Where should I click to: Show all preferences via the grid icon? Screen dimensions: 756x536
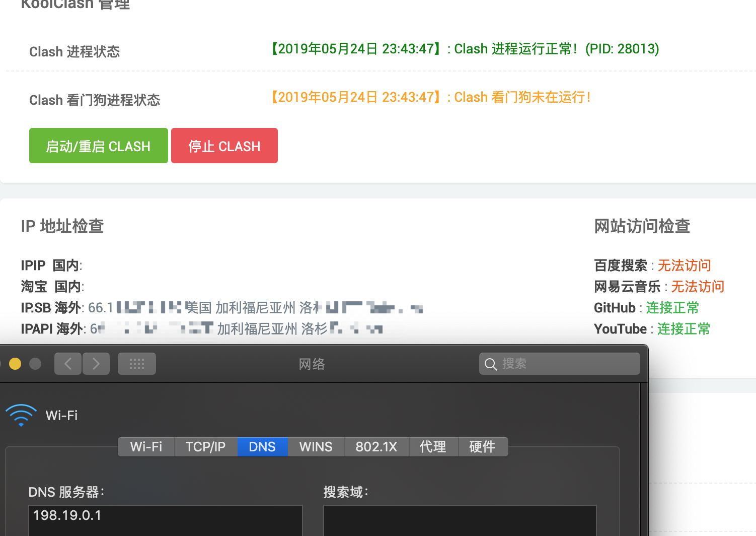[x=137, y=364]
